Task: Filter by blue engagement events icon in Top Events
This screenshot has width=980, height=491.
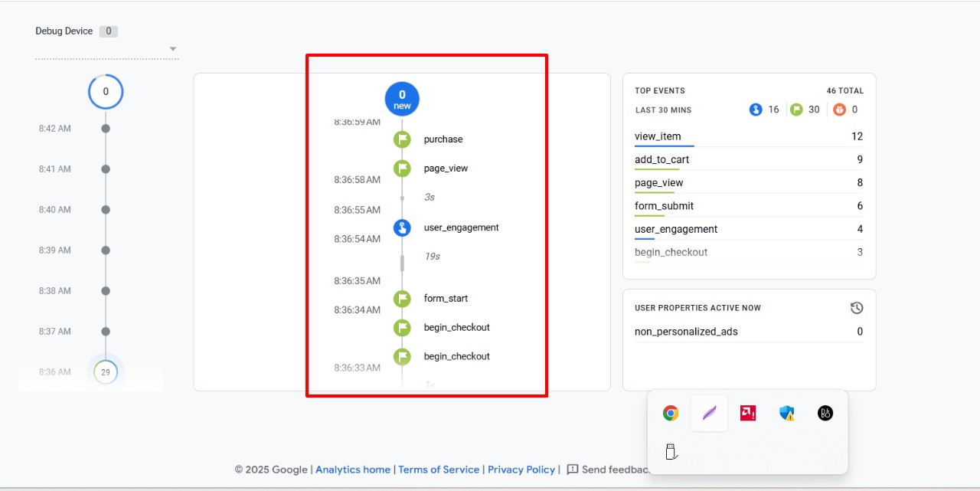Action: pyautogui.click(x=756, y=110)
